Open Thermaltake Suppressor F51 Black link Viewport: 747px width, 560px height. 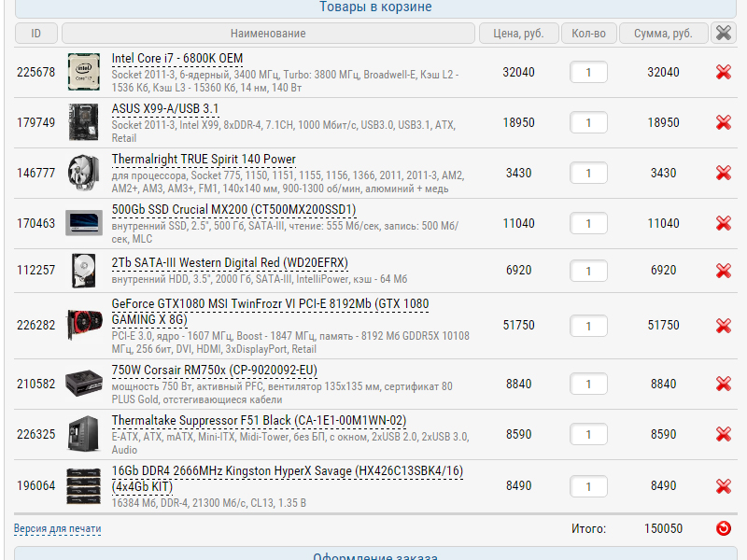pyautogui.click(x=259, y=421)
